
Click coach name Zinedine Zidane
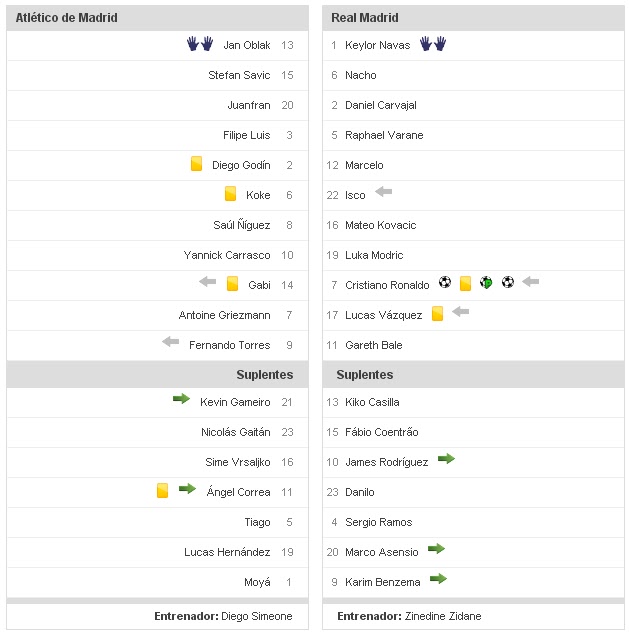442,616
